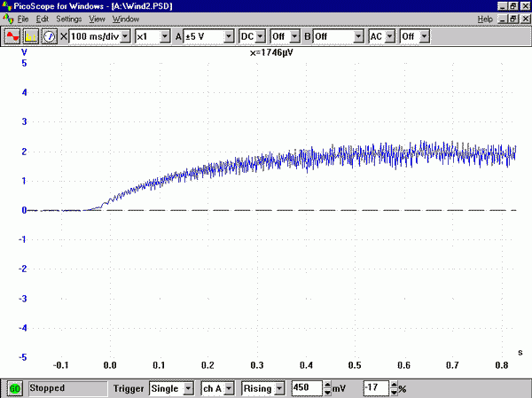This screenshot has height=398, width=532.
Task: Open the channel B range dropdown set to Off
Action: tap(358, 36)
